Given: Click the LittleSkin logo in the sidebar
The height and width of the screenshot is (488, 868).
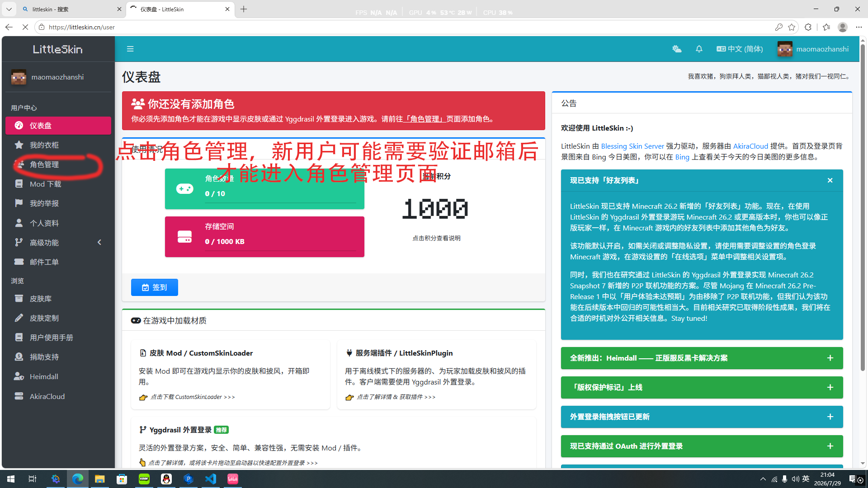Looking at the screenshot, I should pos(58,49).
